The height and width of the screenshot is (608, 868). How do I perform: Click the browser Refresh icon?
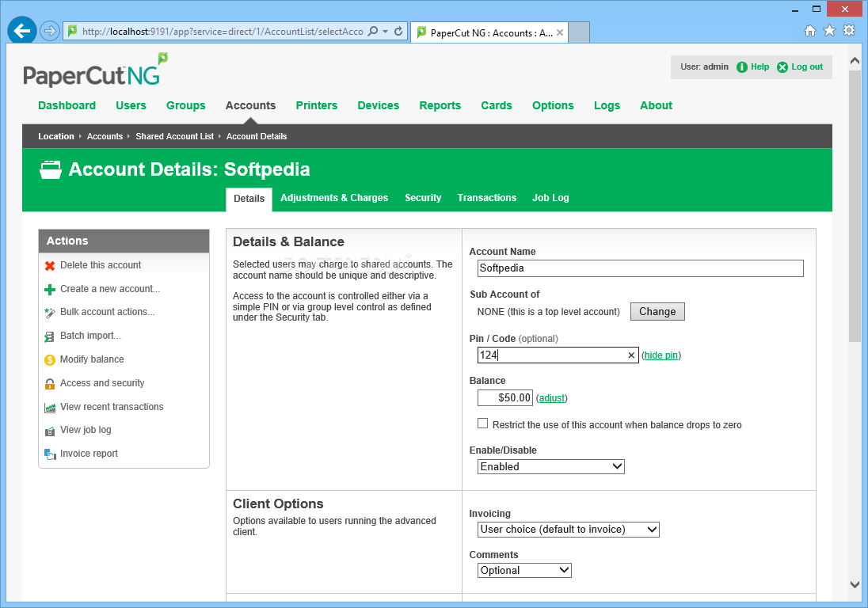pos(398,31)
